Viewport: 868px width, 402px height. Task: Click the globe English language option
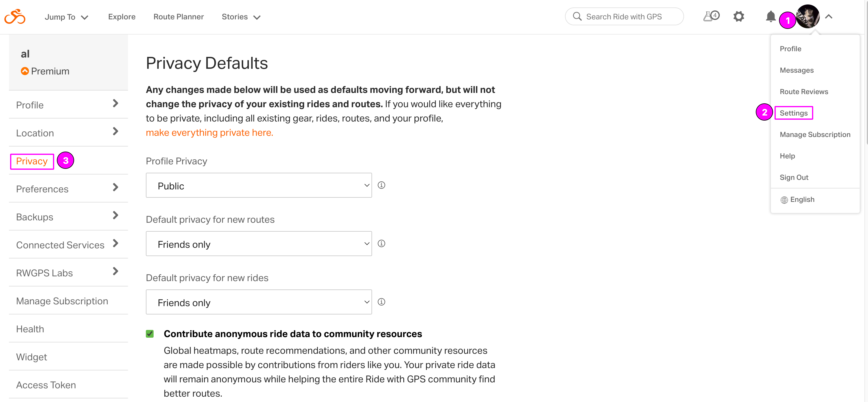tap(797, 200)
